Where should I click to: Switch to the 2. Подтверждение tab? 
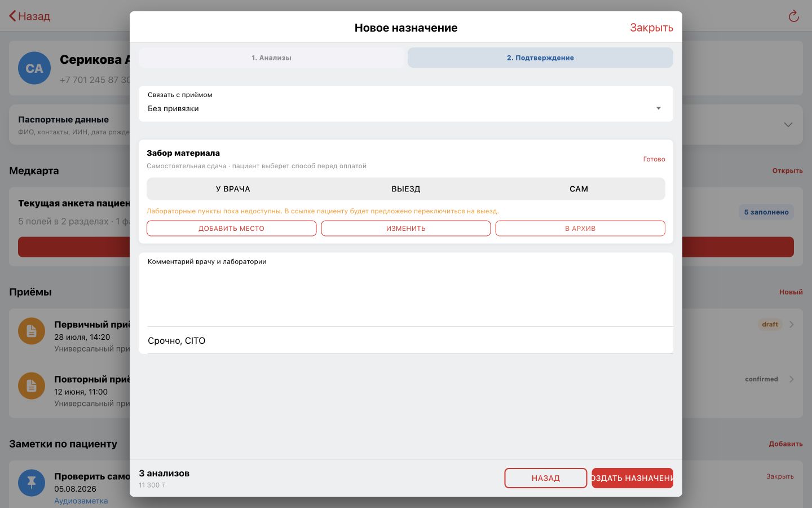[x=540, y=58]
